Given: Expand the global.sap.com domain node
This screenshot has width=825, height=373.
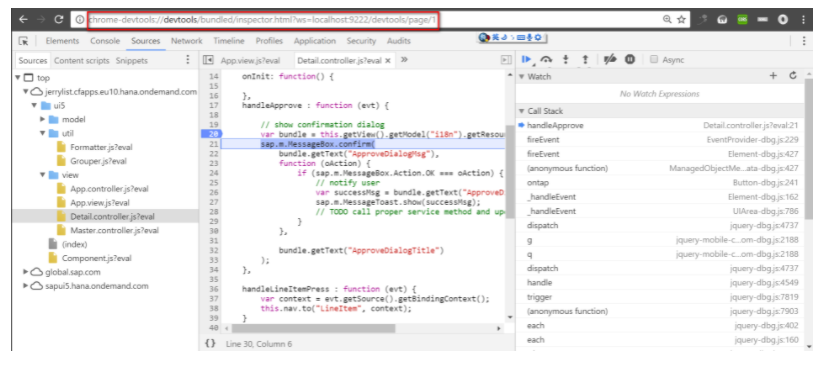Looking at the screenshot, I should click(26, 272).
